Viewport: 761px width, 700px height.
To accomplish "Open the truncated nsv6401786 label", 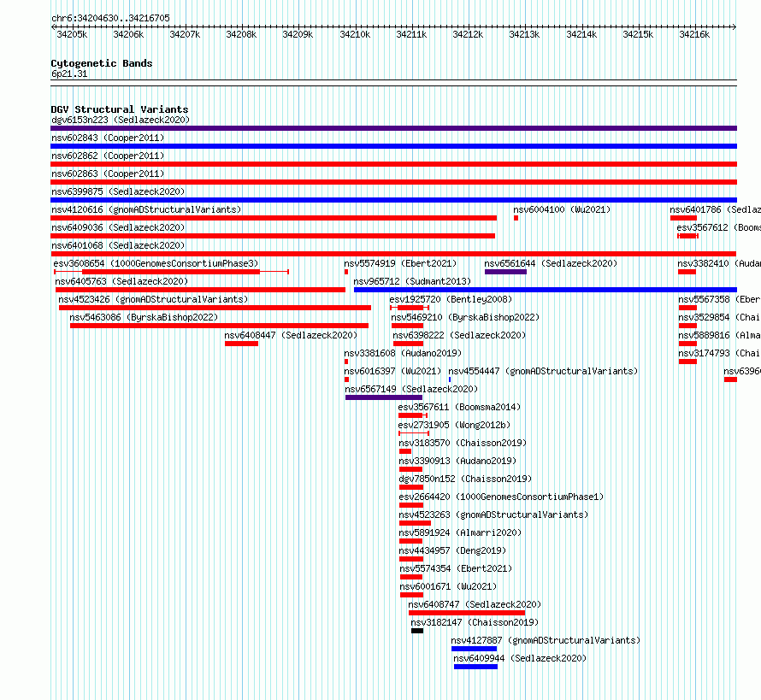I will (x=716, y=209).
